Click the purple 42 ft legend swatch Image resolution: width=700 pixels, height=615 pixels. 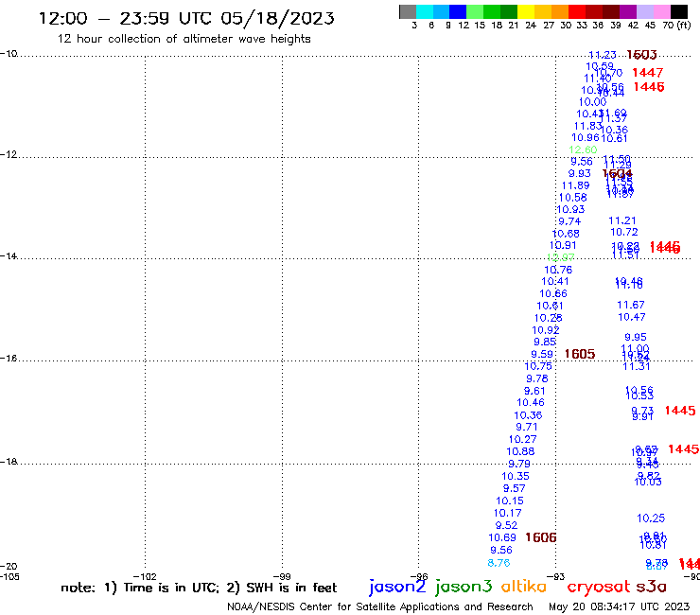coord(628,11)
